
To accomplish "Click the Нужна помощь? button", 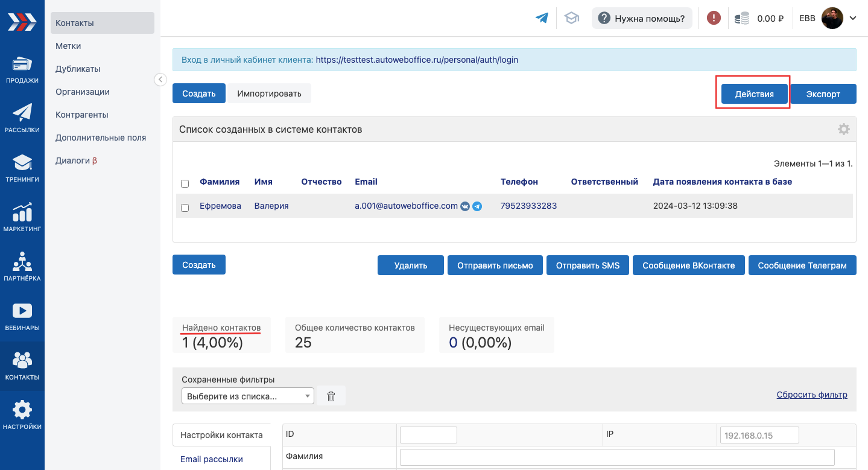I will point(642,18).
